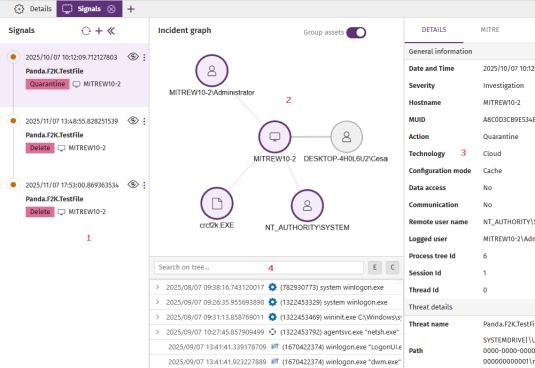Focus the Search on tree field
Screen dimensions: 535x368
(x=259, y=267)
